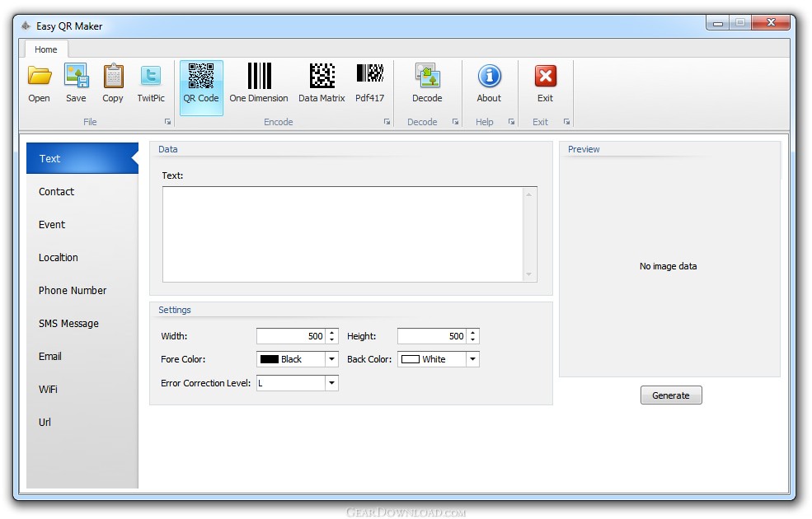
Task: Decrease Width with the down arrow
Action: [x=331, y=340]
